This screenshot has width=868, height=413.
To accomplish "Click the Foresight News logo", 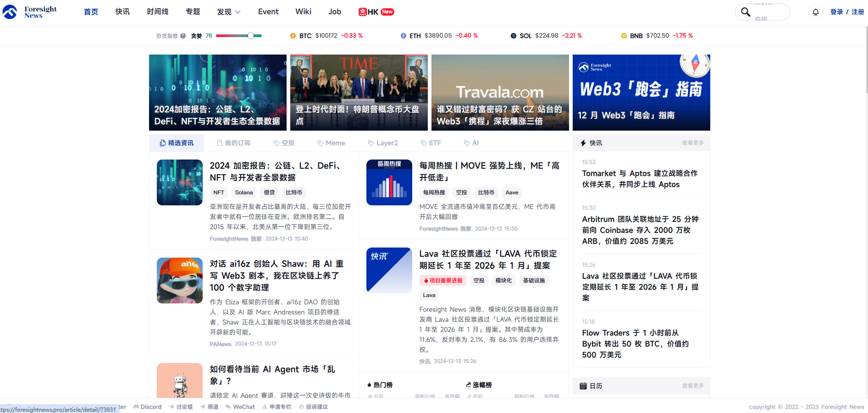I will [x=30, y=12].
